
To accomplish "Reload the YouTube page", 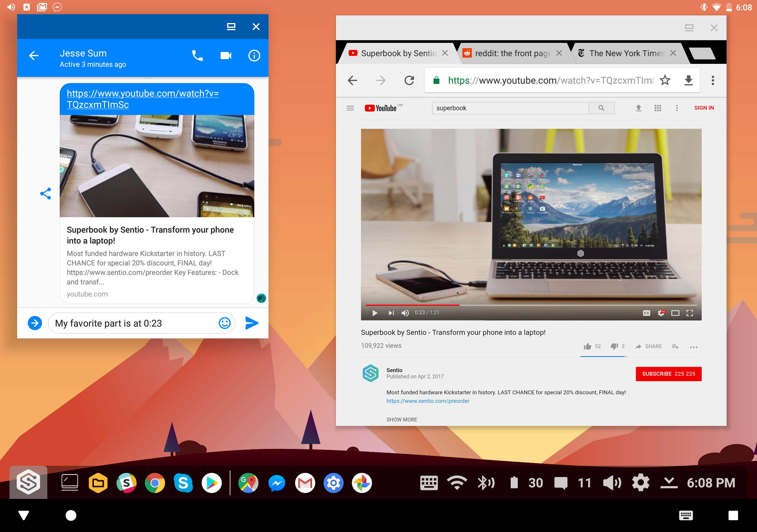I will [409, 80].
